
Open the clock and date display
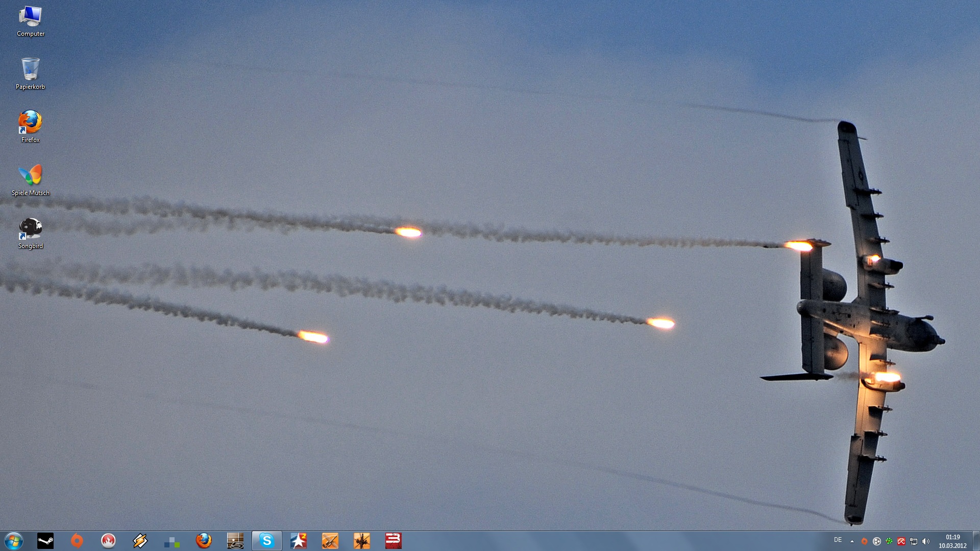(x=952, y=541)
